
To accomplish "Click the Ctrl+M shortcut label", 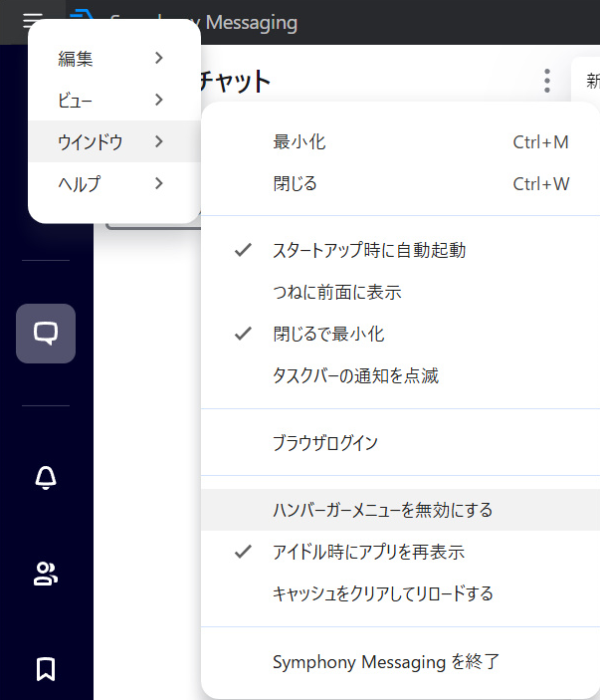I will (x=540, y=142).
